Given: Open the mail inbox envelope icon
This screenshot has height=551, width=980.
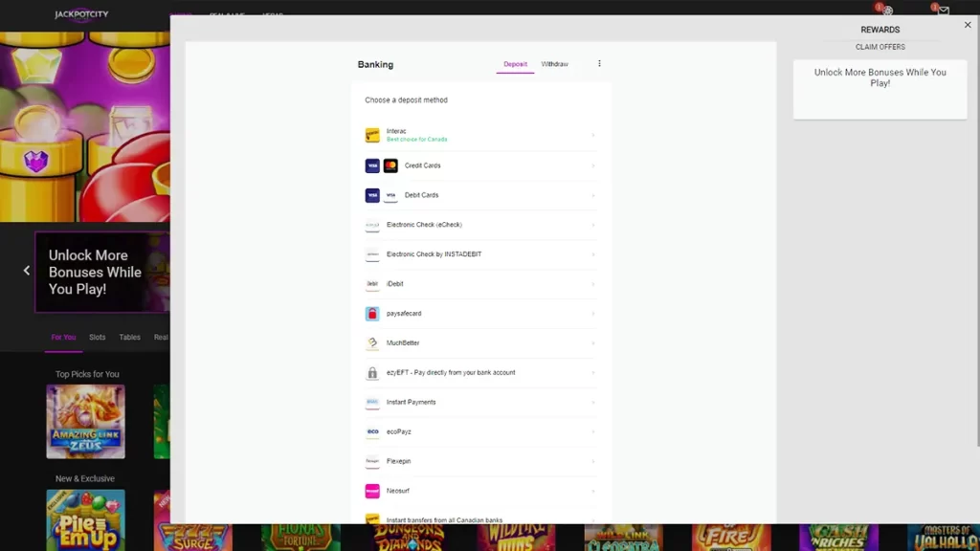Looking at the screenshot, I should tap(944, 10).
